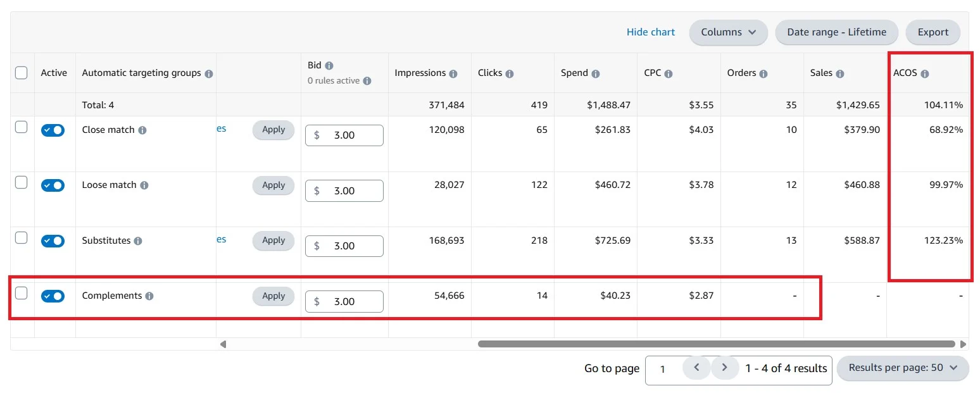Open the Date range - Lifetime selector
The image size is (980, 393).
836,32
